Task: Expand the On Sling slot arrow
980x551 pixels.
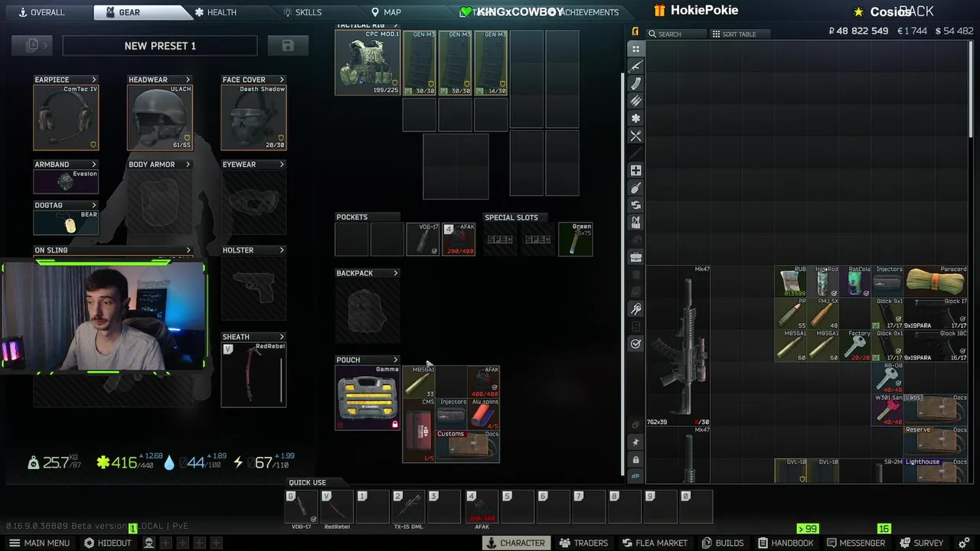Action: [188, 250]
